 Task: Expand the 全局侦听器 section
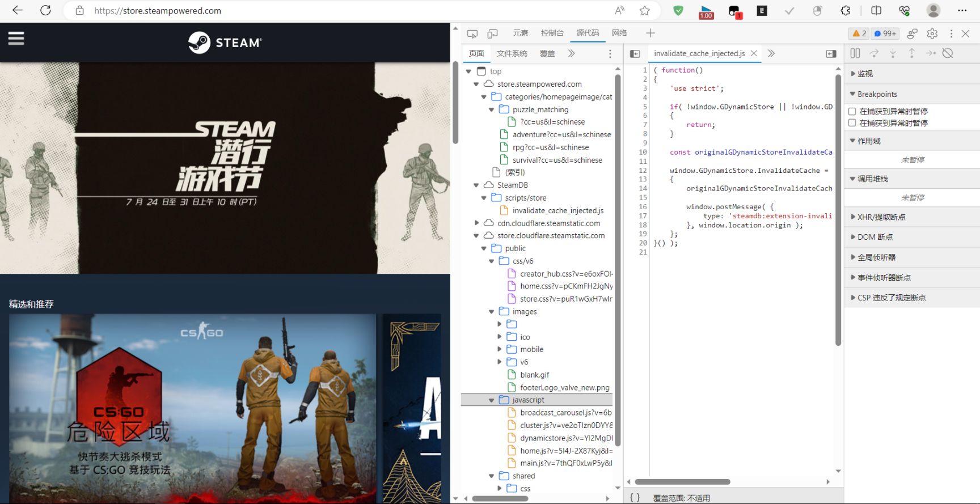coord(912,257)
